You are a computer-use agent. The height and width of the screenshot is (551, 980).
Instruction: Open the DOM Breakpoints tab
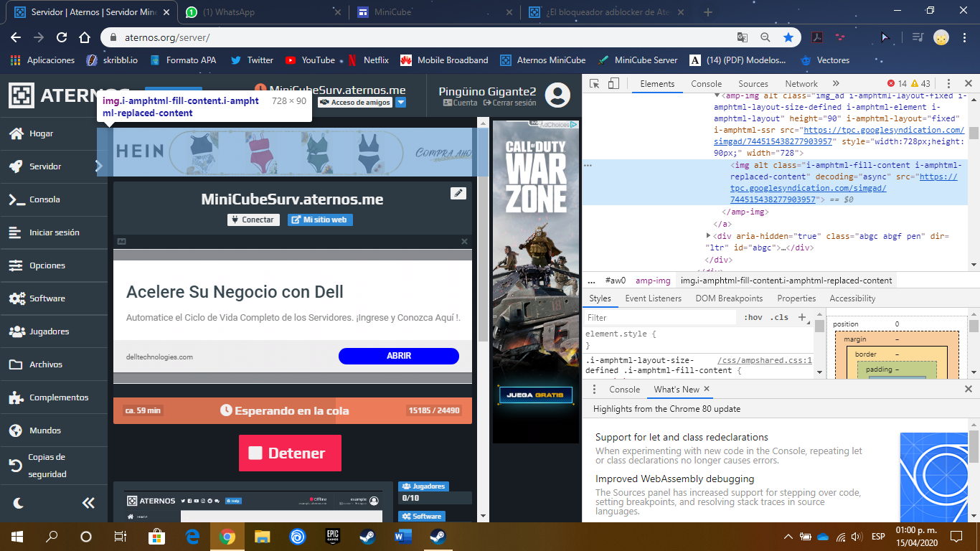point(730,298)
